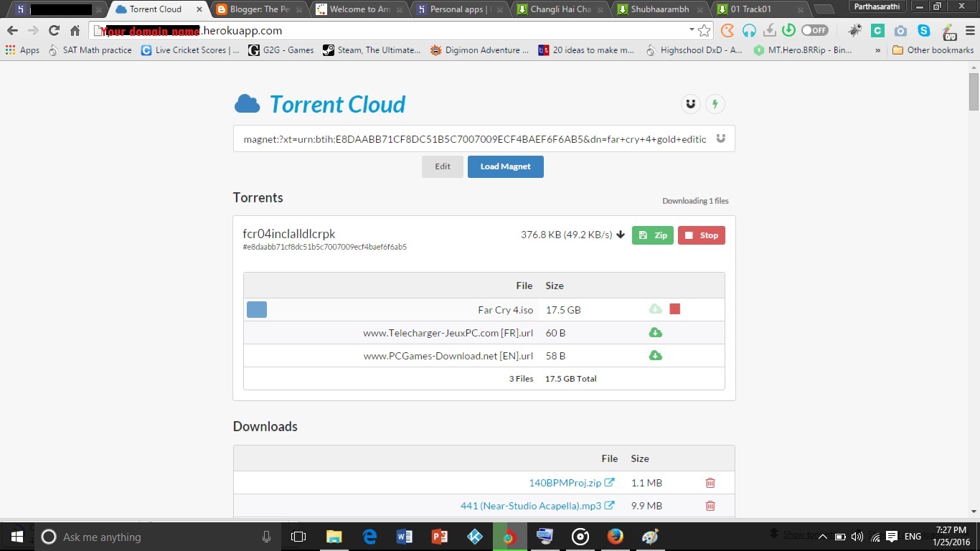
Task: Stop Far Cry 4.iso using red square icon
Action: coord(674,309)
